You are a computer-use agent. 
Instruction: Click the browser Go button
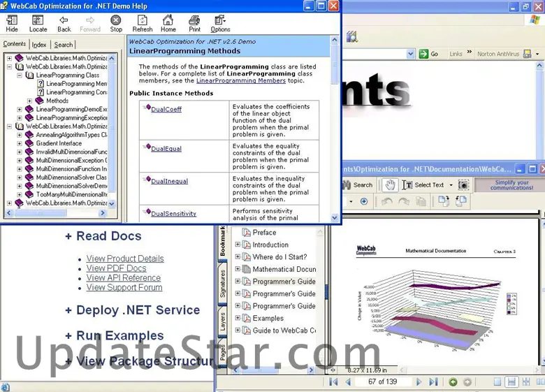(x=428, y=54)
